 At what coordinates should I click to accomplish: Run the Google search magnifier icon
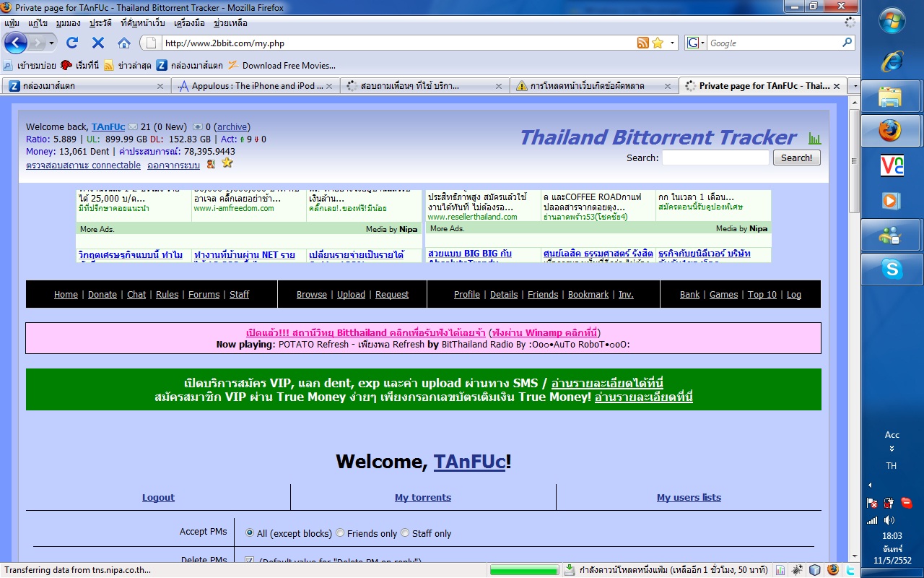pyautogui.click(x=847, y=43)
